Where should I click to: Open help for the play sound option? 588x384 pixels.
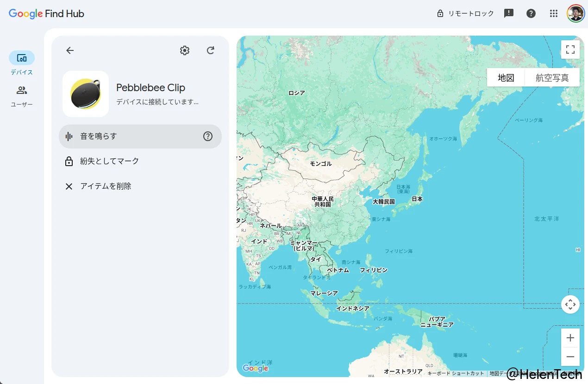click(208, 136)
